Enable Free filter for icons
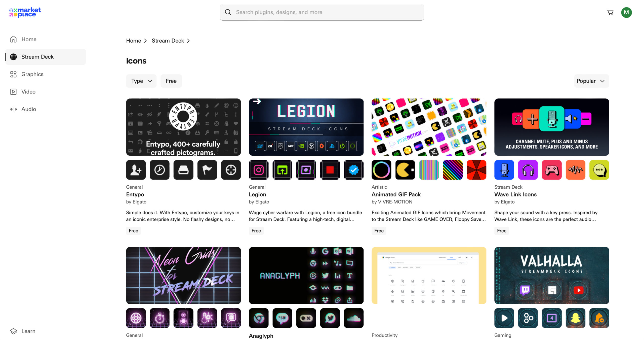The height and width of the screenshot is (340, 644). (x=171, y=81)
